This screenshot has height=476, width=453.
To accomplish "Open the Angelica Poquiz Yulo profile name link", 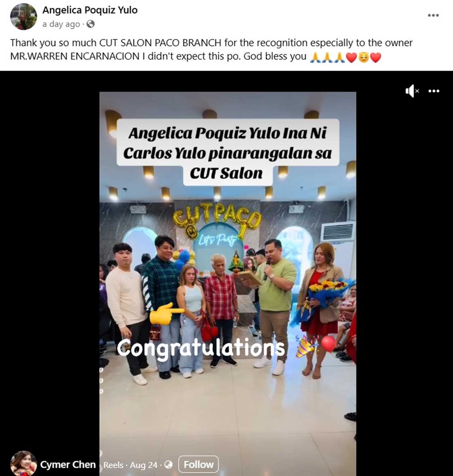I will point(90,10).
